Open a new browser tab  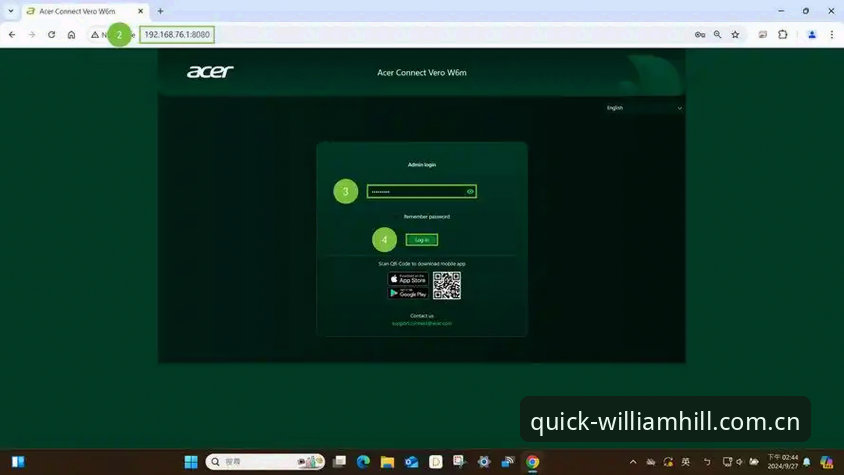point(160,11)
